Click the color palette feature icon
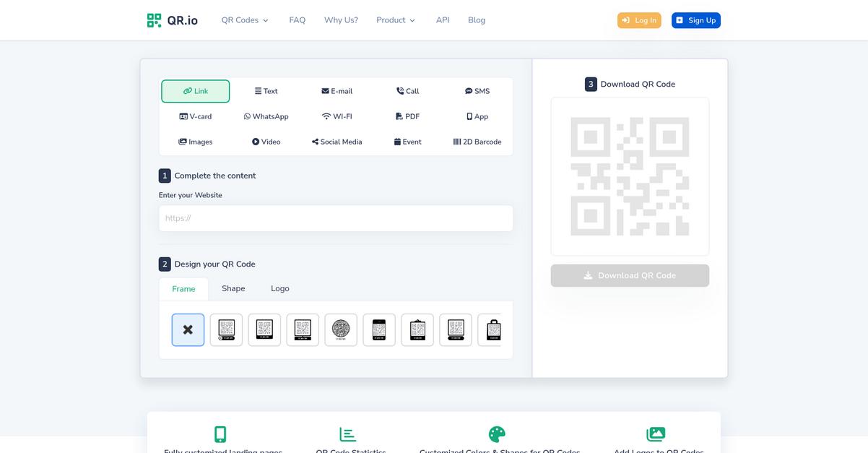Image resolution: width=868 pixels, height=453 pixels. [497, 434]
